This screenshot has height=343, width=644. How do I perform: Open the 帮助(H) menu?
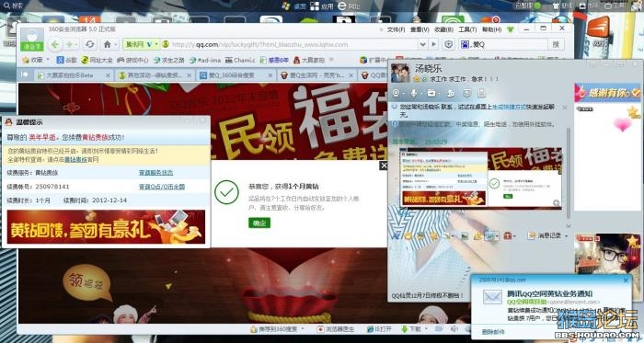[x=492, y=29]
